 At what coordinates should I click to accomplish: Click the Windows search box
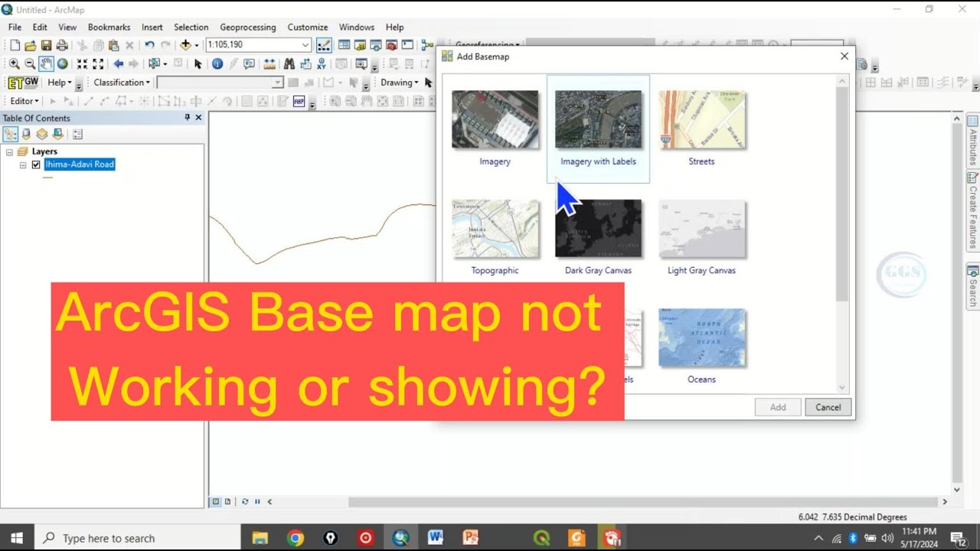coord(137,538)
